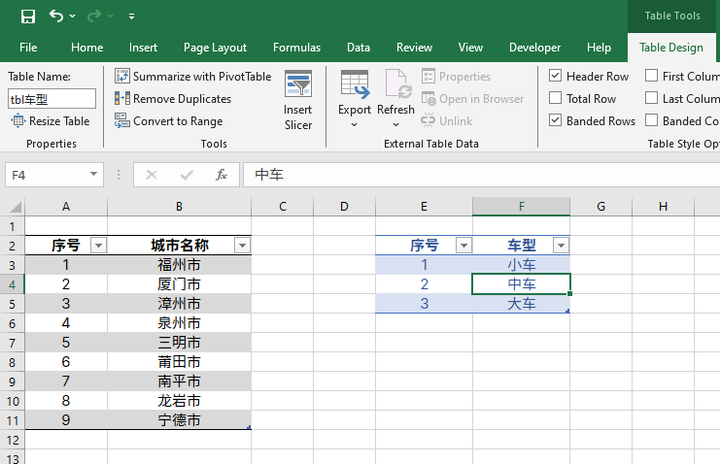Click the Enter checkmark icon in formula bar
Screen dimensions: 720x464
tap(186, 175)
